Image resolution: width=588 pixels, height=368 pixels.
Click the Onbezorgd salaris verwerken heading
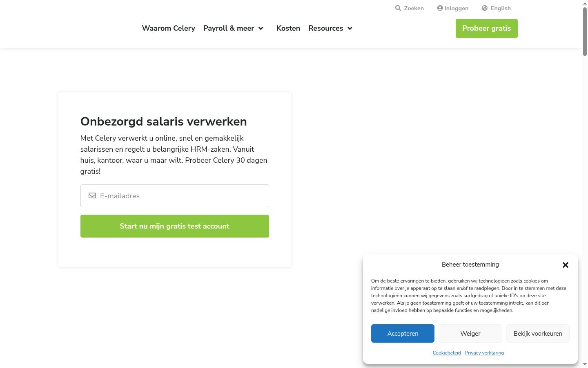[x=164, y=121]
